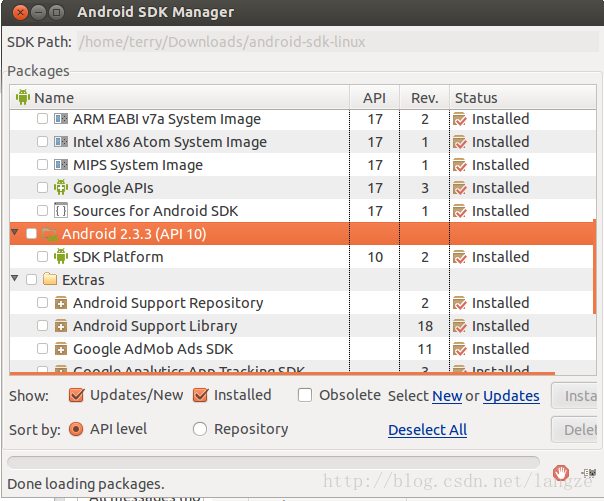Check the Extras group checkbox
Image resolution: width=604 pixels, height=501 pixels.
(x=32, y=280)
